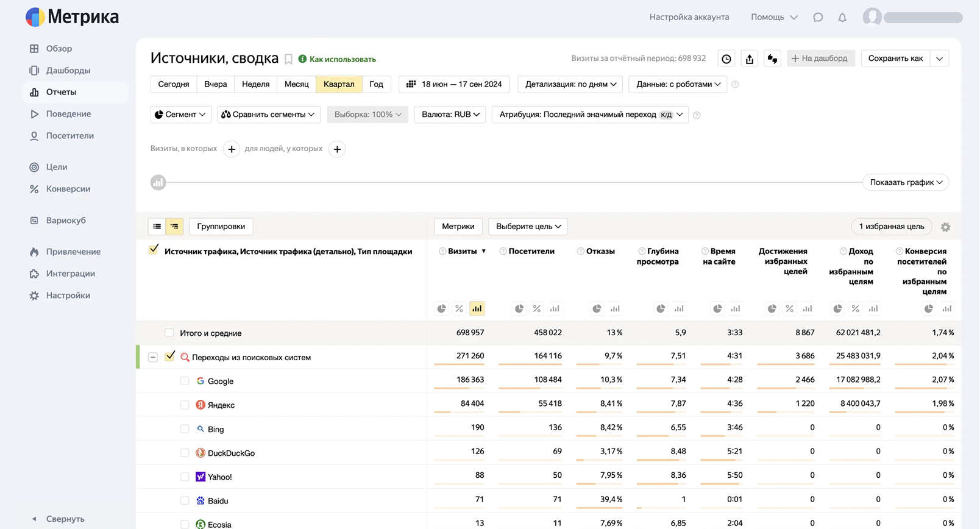Select the Месяц period tab
The height and width of the screenshot is (529, 980).
click(297, 84)
